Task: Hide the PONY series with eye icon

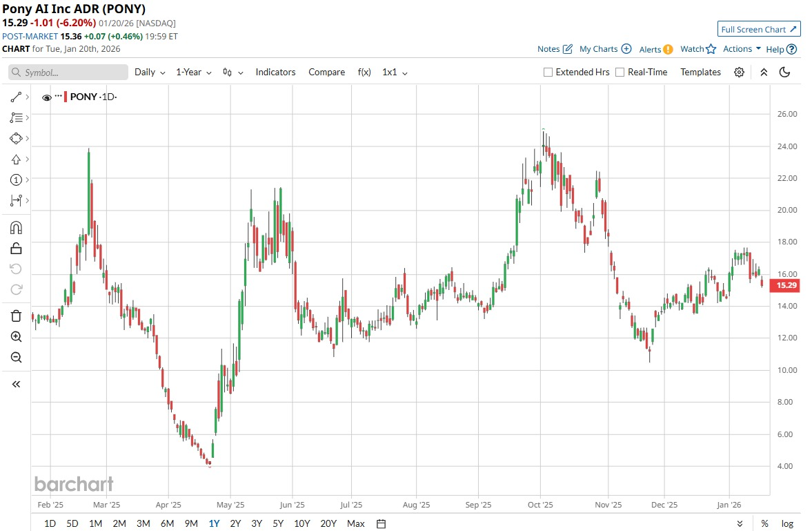Action: tap(47, 97)
